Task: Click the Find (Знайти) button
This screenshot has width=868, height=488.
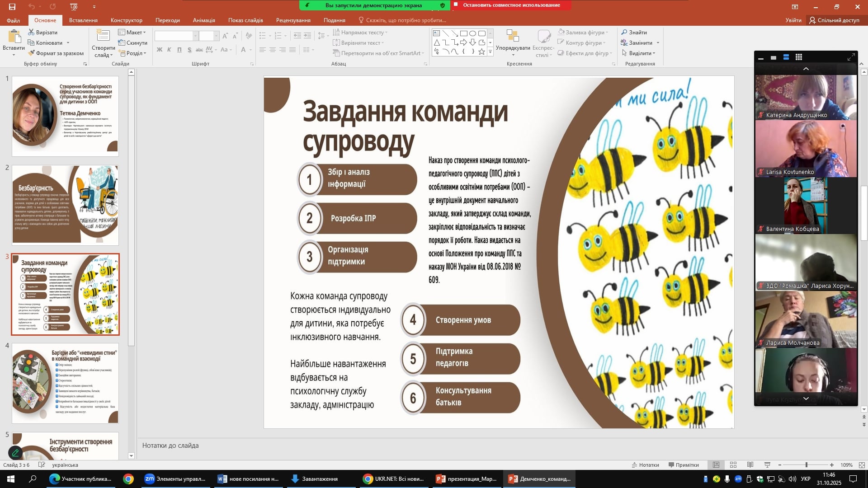Action: pyautogui.click(x=634, y=32)
